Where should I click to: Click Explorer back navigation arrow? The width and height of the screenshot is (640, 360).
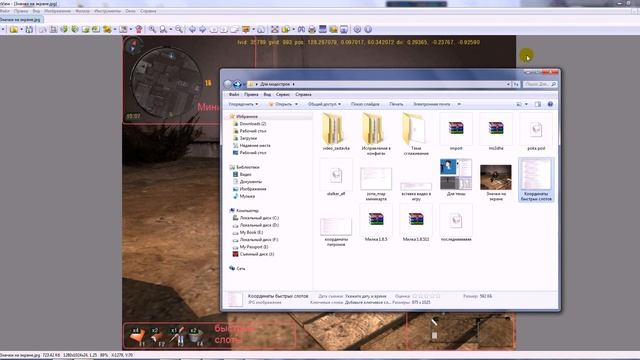228,84
